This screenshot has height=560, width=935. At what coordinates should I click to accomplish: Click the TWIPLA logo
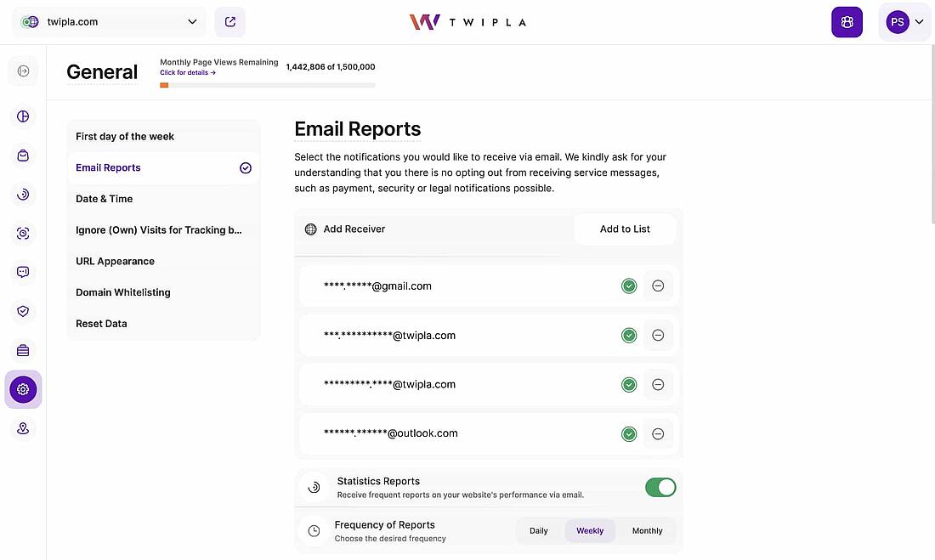point(467,22)
